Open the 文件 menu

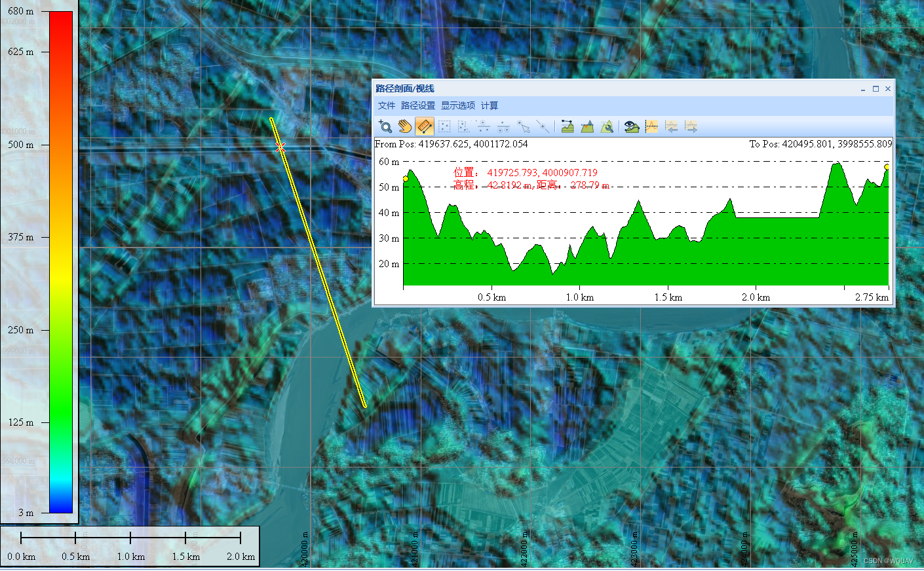coord(386,105)
